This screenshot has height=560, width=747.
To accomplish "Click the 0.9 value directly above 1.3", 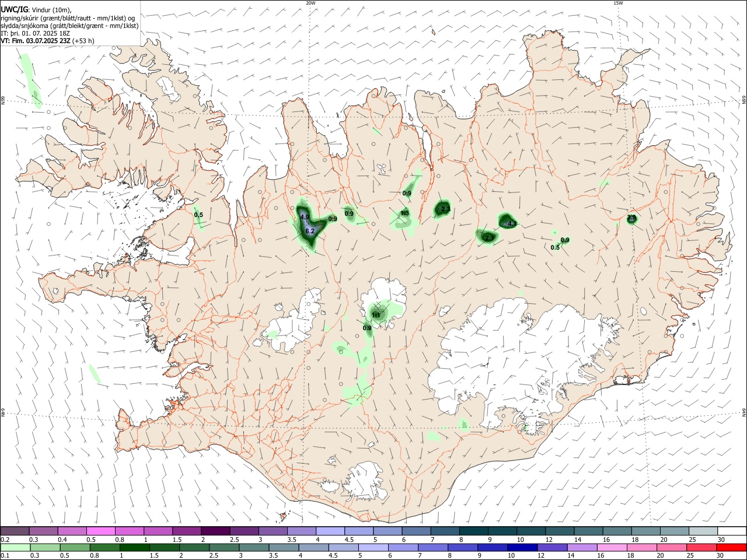I will pos(407,193).
